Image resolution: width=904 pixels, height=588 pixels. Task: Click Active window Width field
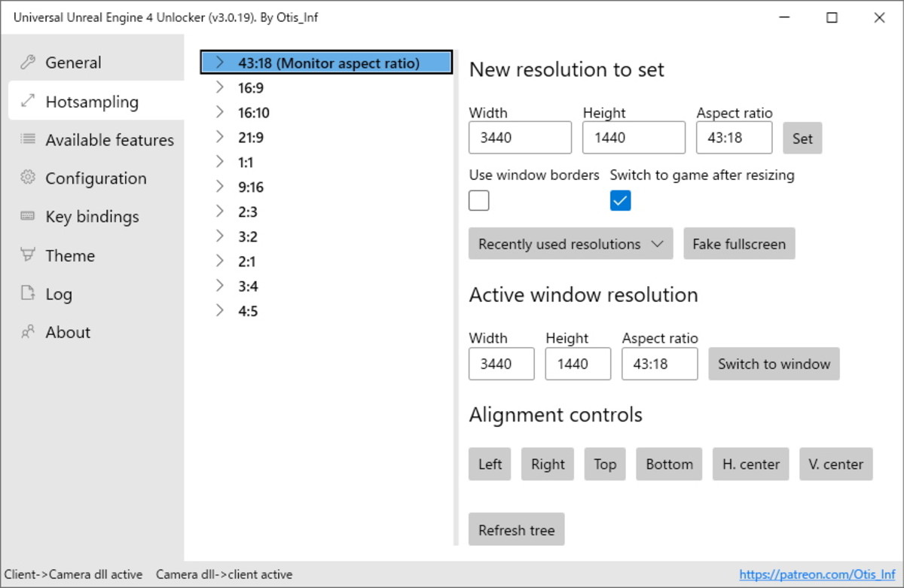pyautogui.click(x=502, y=364)
